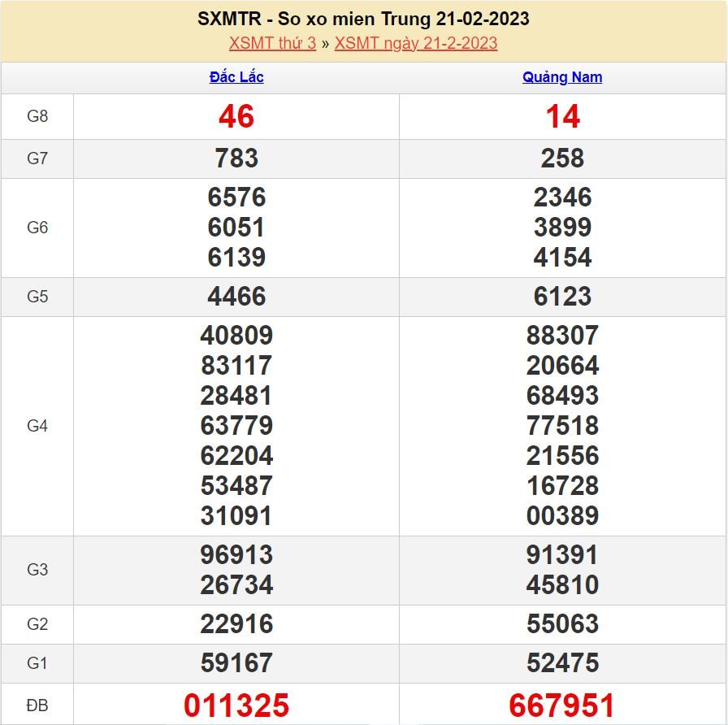Click G5 number 4466
Image resolution: width=728 pixels, height=725 pixels.
point(236,297)
